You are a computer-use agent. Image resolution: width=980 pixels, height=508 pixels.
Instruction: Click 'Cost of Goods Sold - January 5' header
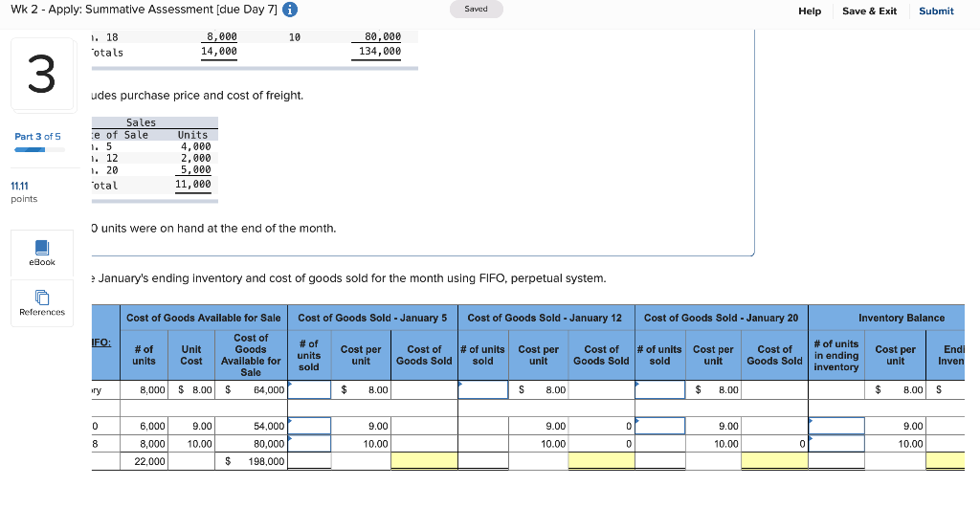click(372, 318)
